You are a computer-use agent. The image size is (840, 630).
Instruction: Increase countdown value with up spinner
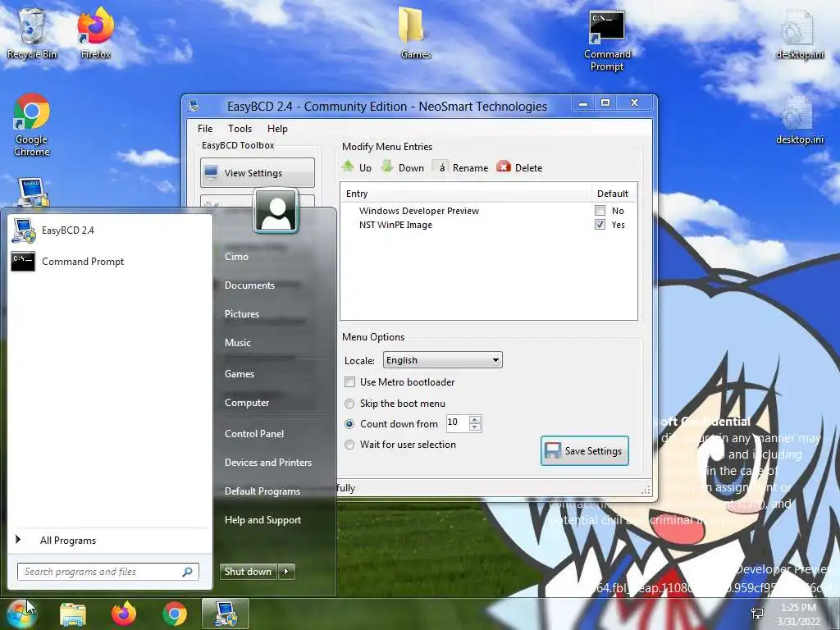475,419
